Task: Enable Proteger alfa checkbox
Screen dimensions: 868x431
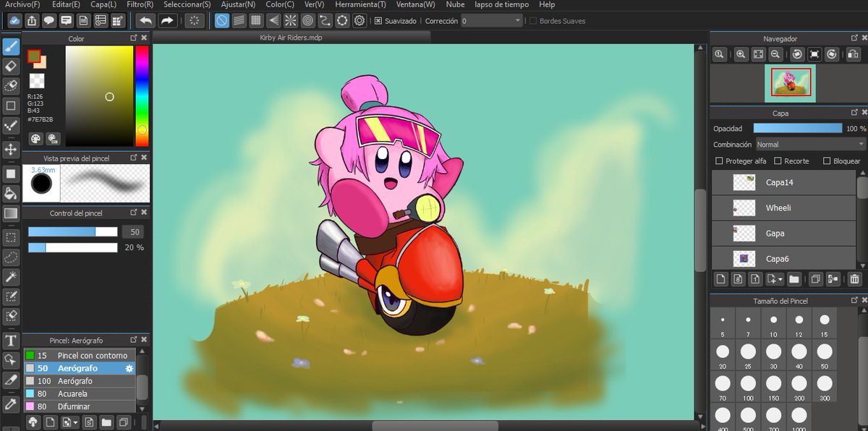Action: [719, 161]
